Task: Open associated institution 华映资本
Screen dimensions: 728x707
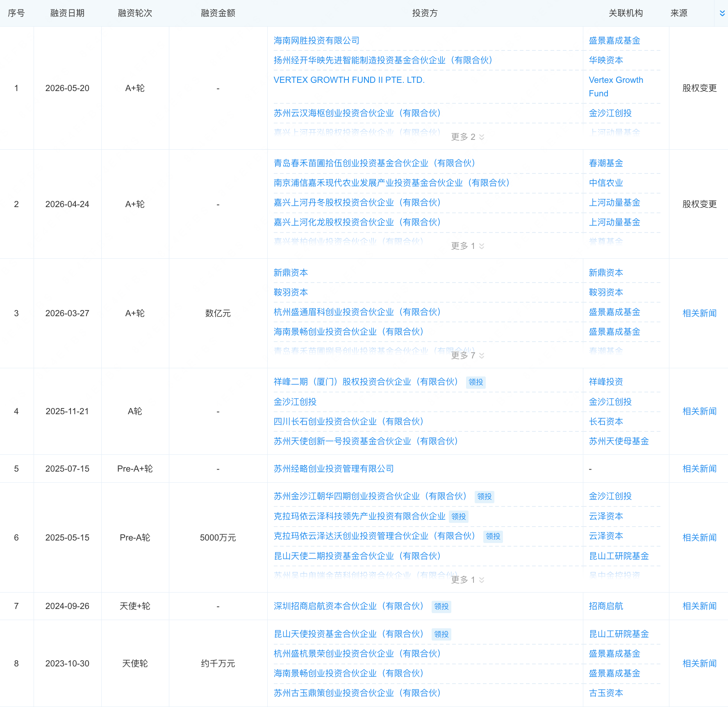Action: point(606,60)
